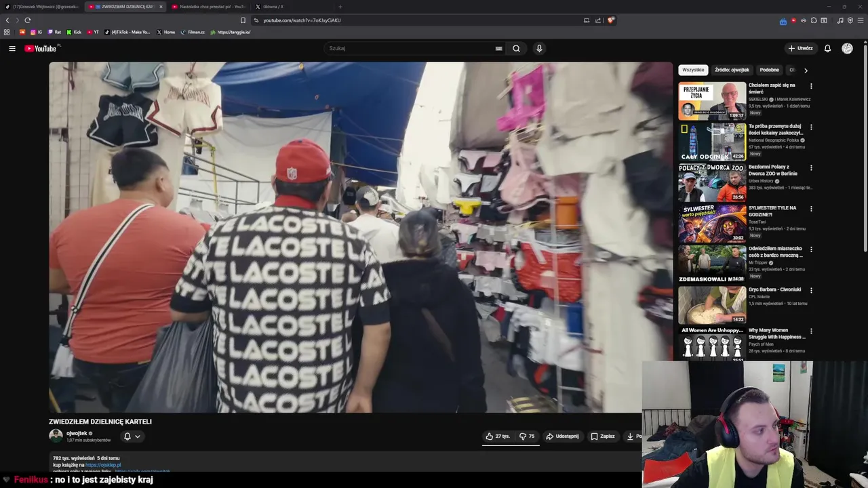The image size is (868, 488).
Task: Open the tanggle.io bookmark
Action: [x=230, y=32]
